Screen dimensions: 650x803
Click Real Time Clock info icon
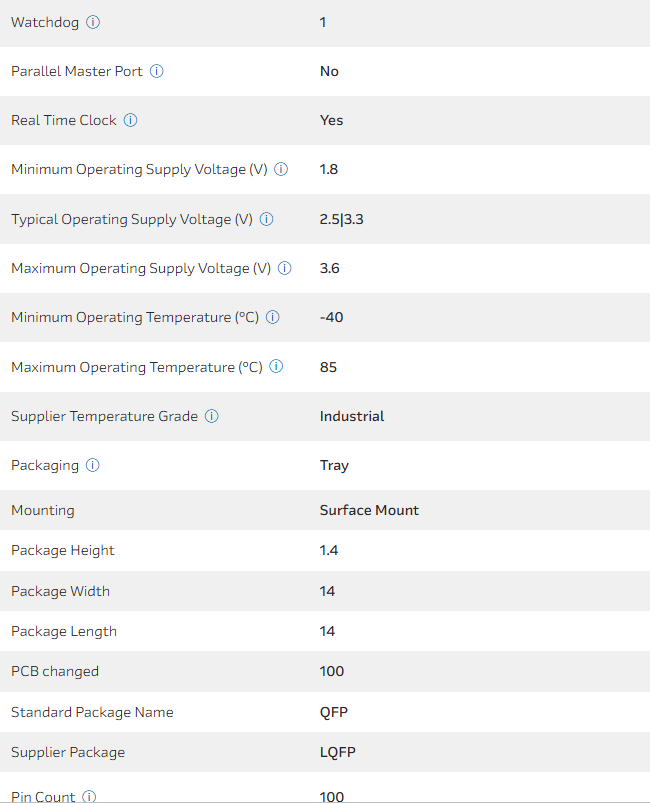click(x=131, y=120)
